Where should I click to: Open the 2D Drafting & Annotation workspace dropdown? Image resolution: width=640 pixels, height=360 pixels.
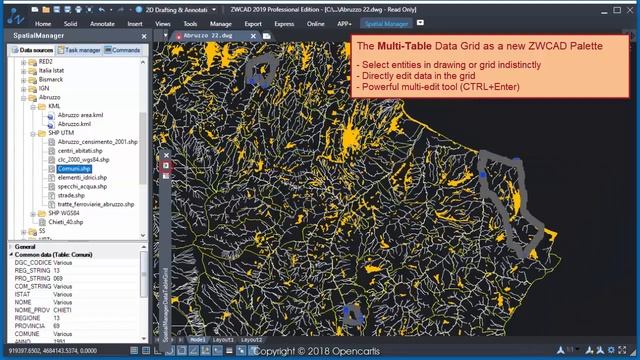[x=214, y=9]
